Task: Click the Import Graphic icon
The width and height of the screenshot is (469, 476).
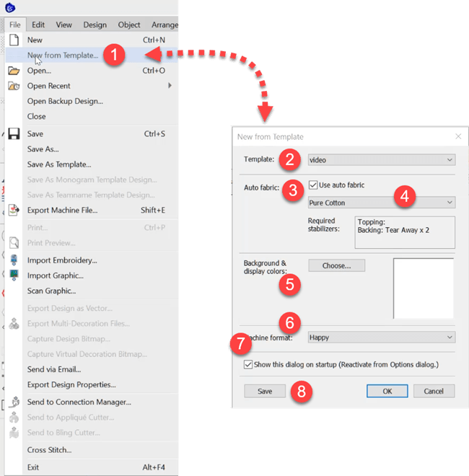Action: pos(13,276)
